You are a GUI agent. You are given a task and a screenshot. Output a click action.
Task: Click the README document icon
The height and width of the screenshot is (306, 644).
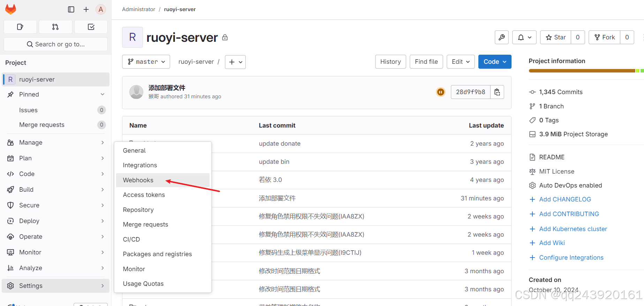[x=532, y=157]
